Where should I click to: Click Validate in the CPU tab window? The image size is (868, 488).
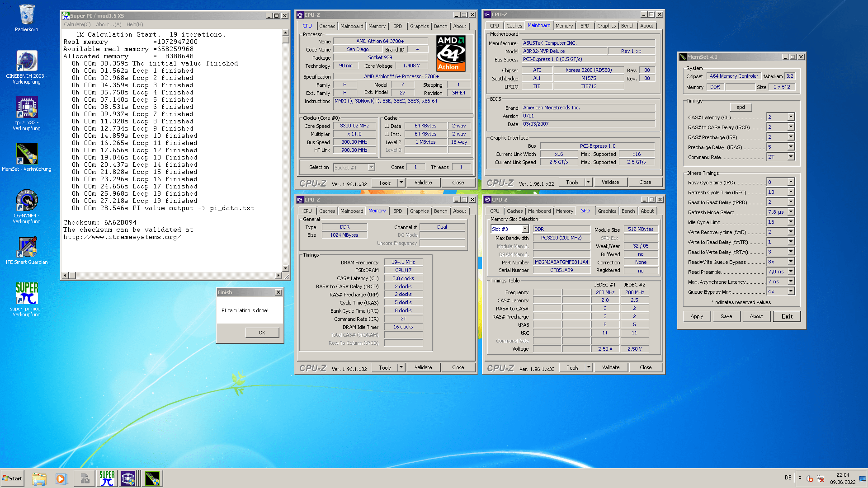pos(423,183)
